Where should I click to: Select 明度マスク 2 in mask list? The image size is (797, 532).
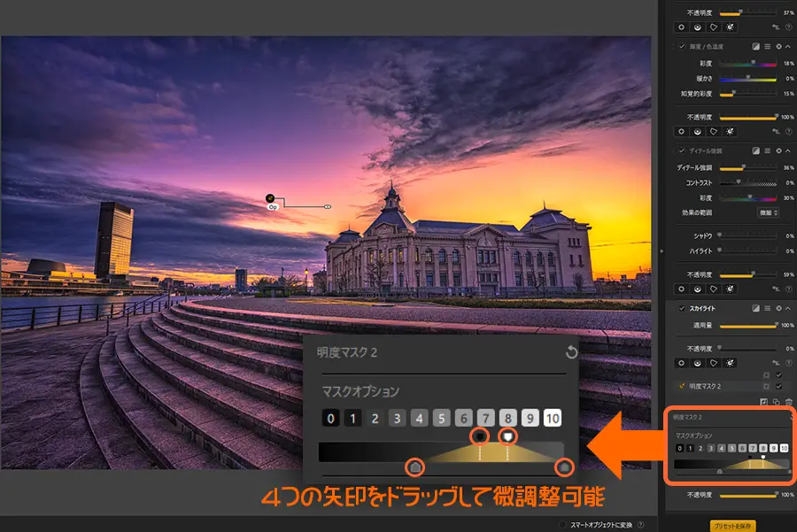tap(705, 387)
